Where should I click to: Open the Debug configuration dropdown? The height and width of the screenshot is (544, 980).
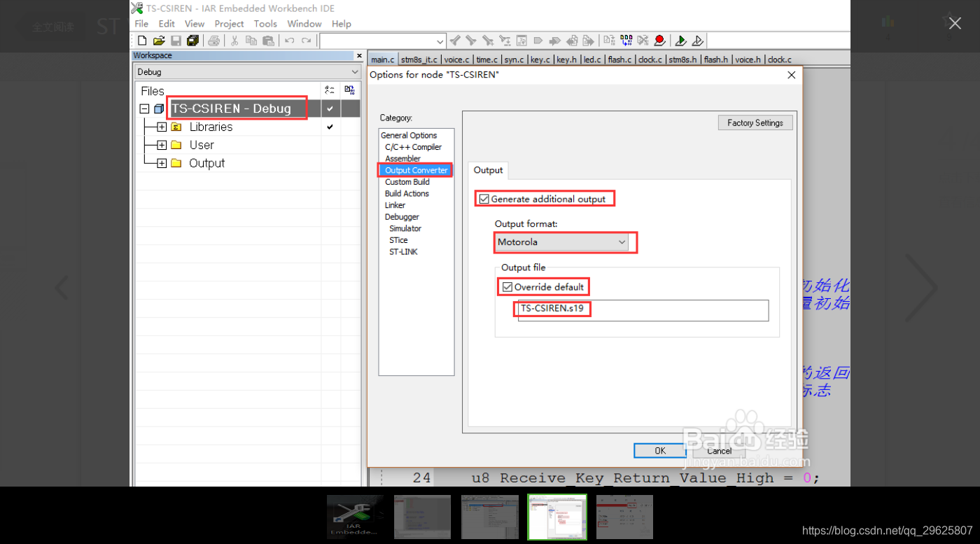click(247, 72)
